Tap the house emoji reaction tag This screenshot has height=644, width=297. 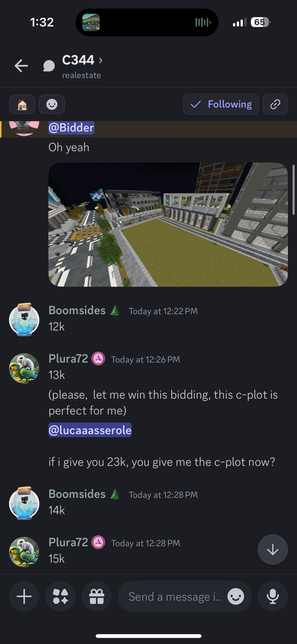point(22,104)
